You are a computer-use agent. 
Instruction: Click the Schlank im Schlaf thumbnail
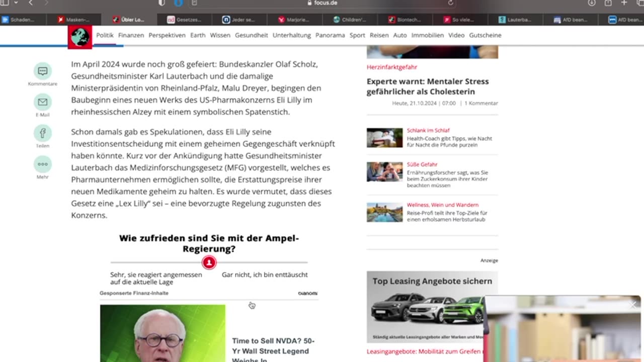click(384, 138)
